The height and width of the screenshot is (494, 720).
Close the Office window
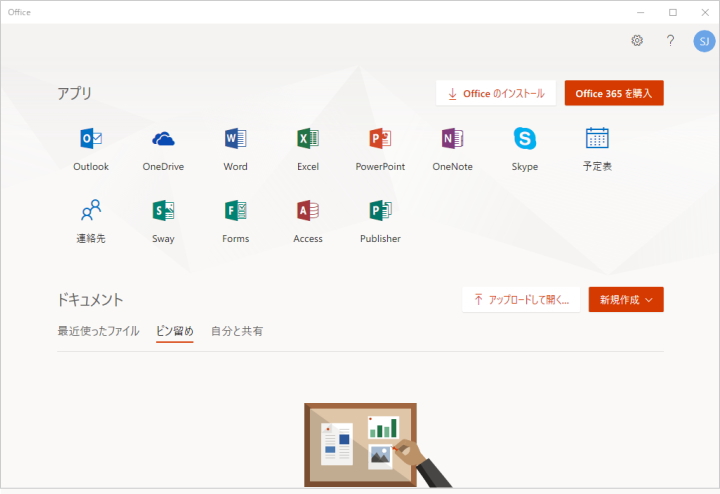tap(705, 12)
